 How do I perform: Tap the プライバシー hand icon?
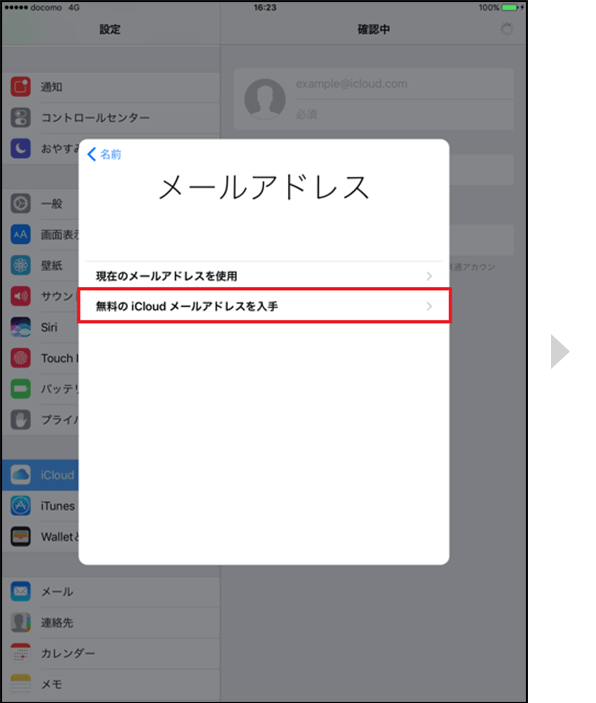click(x=21, y=420)
